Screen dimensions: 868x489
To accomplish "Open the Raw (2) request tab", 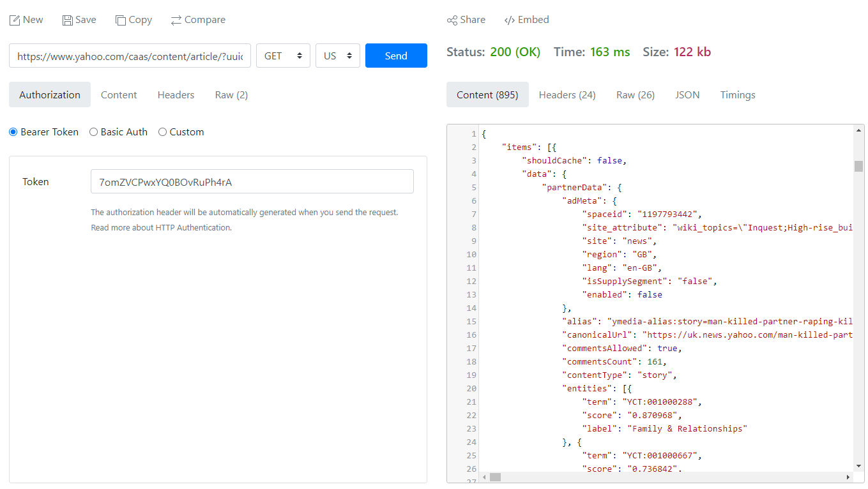I will pos(231,94).
